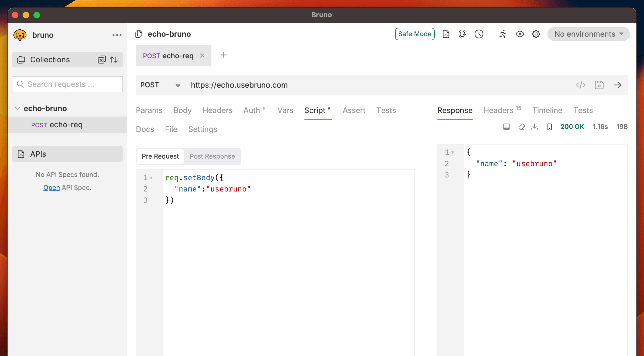Open the Timeline response tab
Viewport: 644px width, 356px height.
[x=547, y=110]
